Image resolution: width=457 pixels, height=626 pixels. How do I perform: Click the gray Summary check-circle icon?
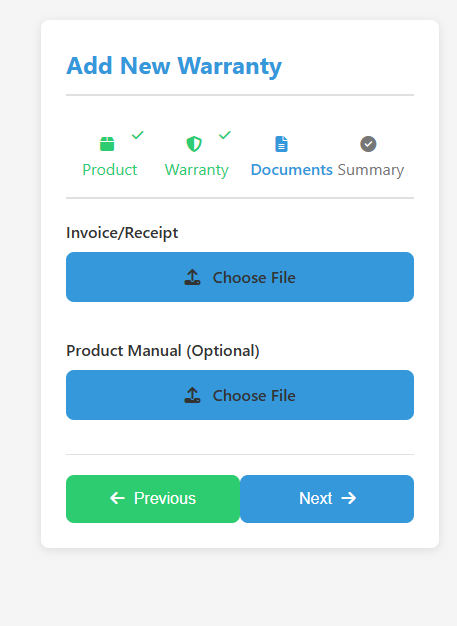(x=368, y=144)
